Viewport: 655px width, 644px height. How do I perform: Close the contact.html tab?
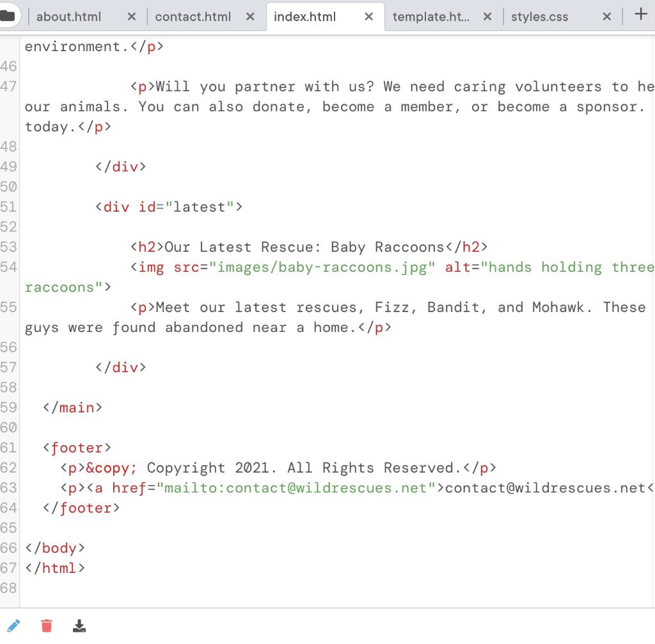coord(249,17)
